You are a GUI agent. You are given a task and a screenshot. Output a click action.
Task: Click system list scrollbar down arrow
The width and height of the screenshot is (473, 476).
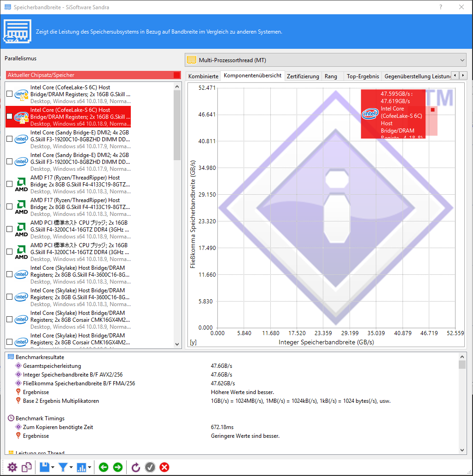[x=177, y=344]
